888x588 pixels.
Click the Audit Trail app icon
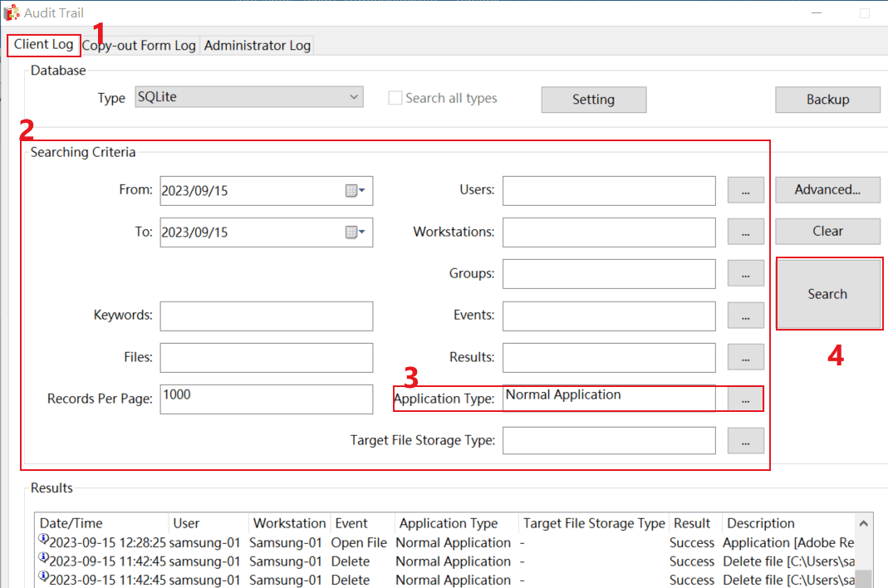[12, 12]
